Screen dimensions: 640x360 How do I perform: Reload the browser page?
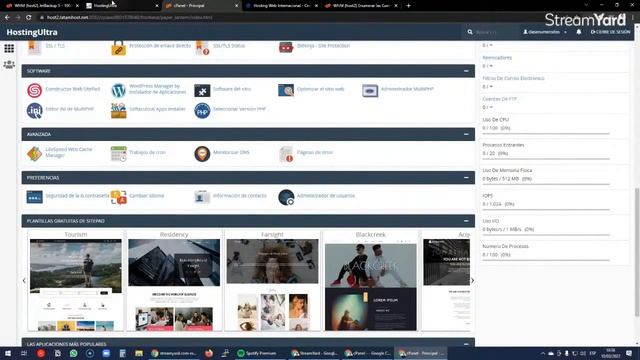tap(29, 18)
